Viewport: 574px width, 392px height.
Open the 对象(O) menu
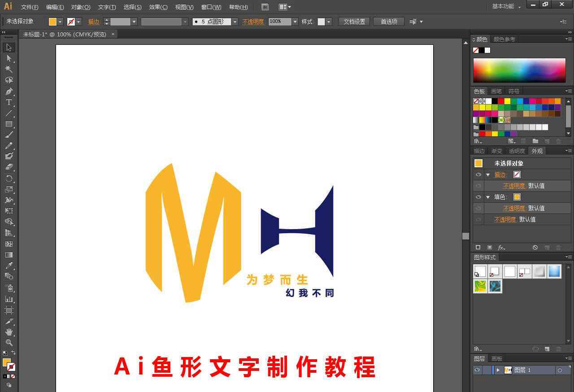(81, 7)
